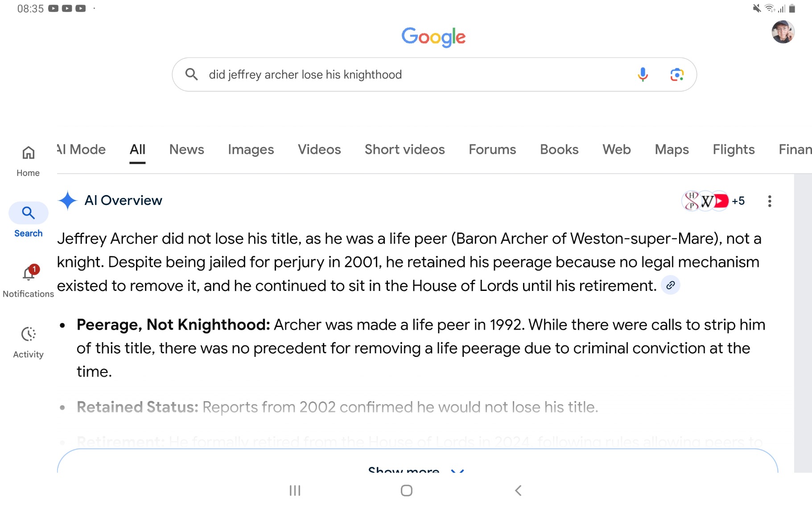Tap the magnifier icon in search bar
812x507 pixels.
[x=192, y=74]
